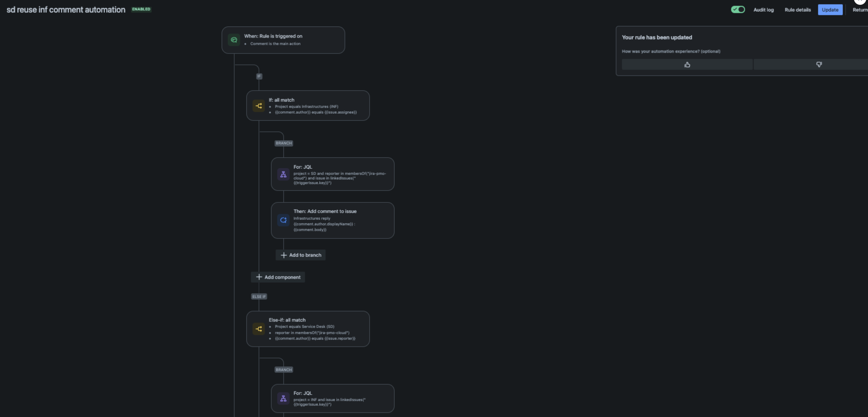Open the Then: Add comment to issue card
This screenshot has width=868, height=417.
[x=332, y=220]
